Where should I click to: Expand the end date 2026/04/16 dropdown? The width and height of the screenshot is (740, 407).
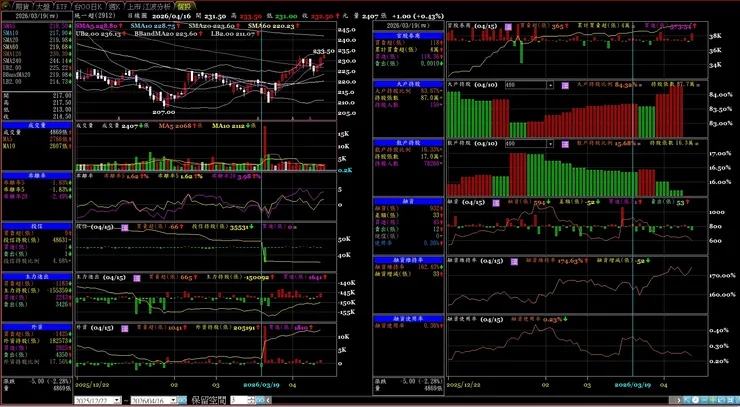pos(173,400)
